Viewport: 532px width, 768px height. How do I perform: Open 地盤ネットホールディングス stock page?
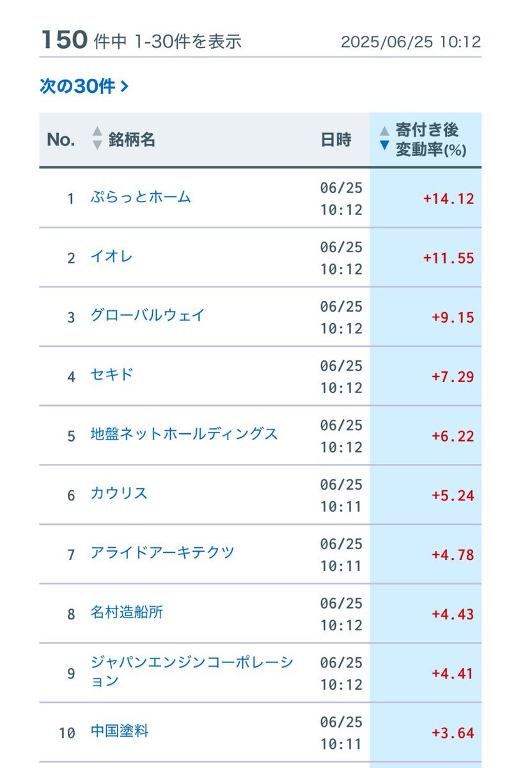184,435
